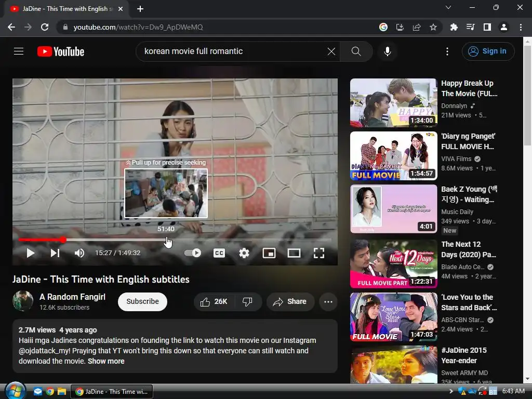Open more actions ellipsis menu
The height and width of the screenshot is (399, 532).
328,302
